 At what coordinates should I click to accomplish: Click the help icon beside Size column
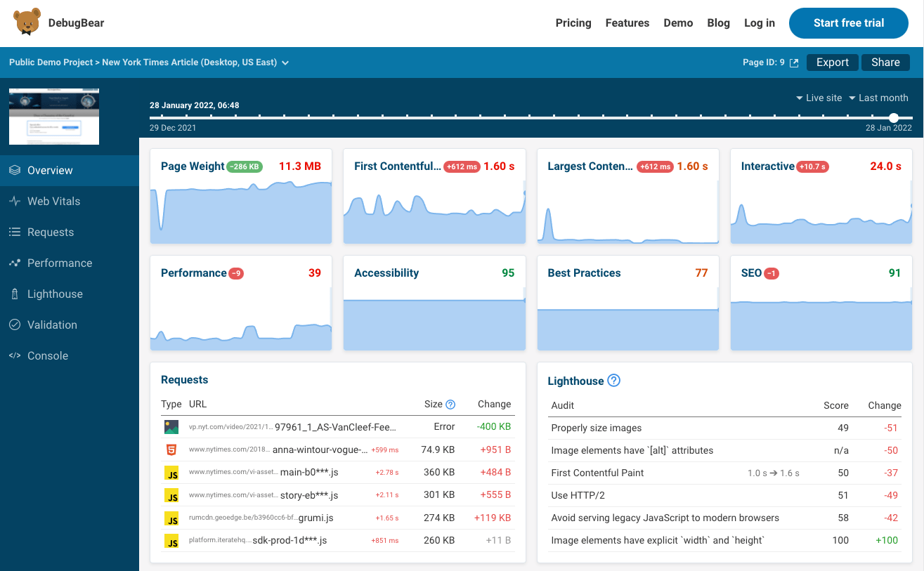coord(450,405)
